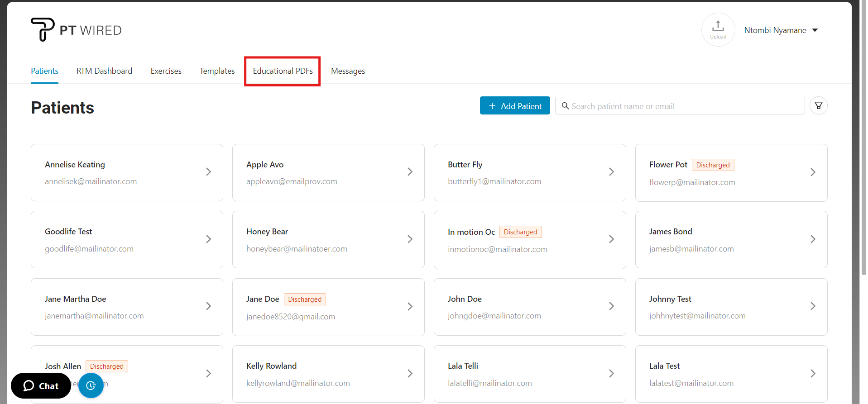
Task: Open Annelise Keating's record via chevron
Action: pos(208,172)
